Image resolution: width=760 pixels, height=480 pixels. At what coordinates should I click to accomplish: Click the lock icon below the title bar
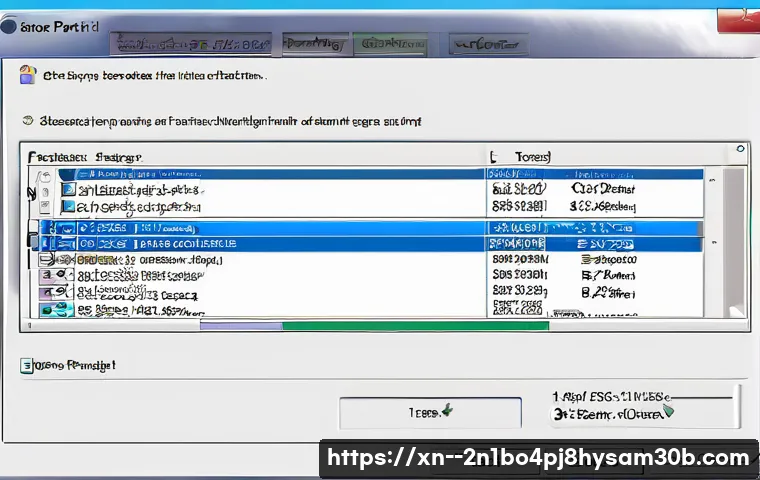(28, 74)
